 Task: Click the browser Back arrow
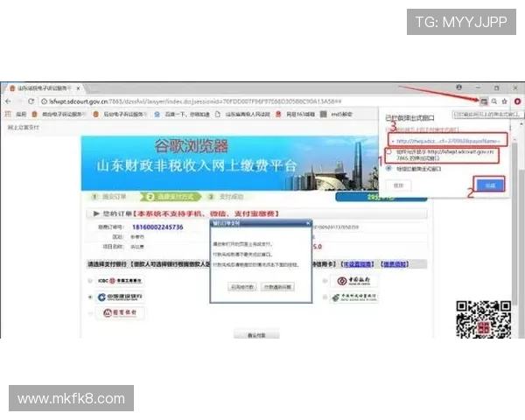click(x=8, y=101)
